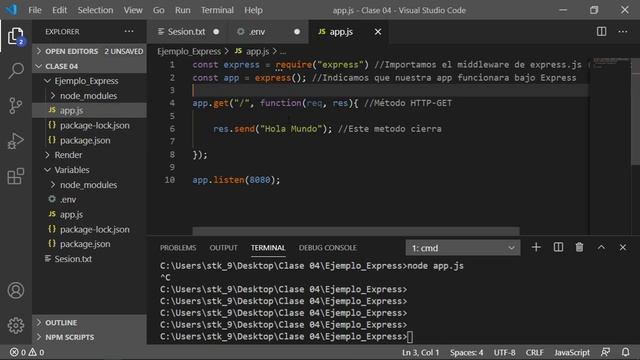Expand the Open Editors section
The width and height of the screenshot is (640, 360).
point(89,51)
